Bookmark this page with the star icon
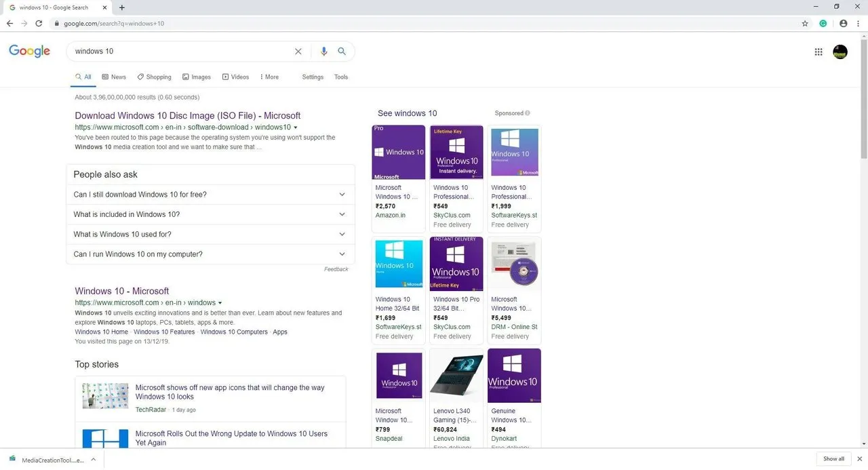 click(x=805, y=23)
